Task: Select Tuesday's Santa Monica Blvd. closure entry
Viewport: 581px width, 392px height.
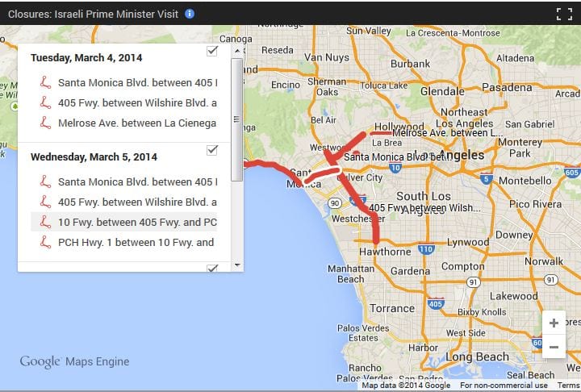Action: click(x=123, y=82)
